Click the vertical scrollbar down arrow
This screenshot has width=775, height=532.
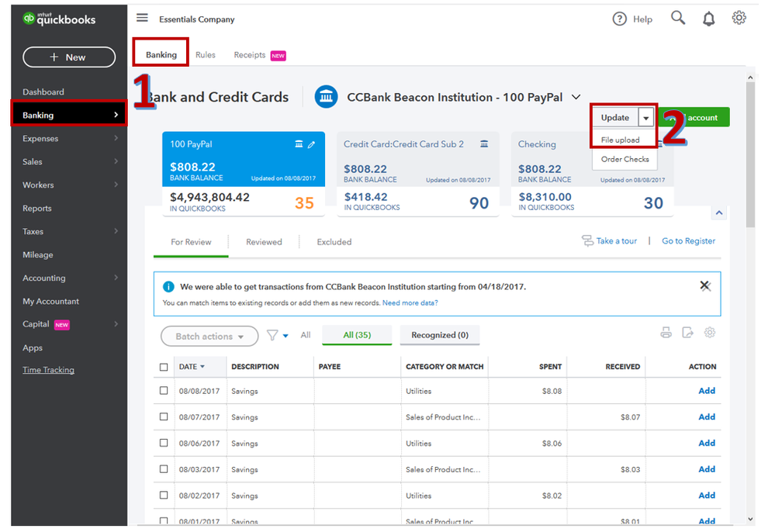point(750,519)
